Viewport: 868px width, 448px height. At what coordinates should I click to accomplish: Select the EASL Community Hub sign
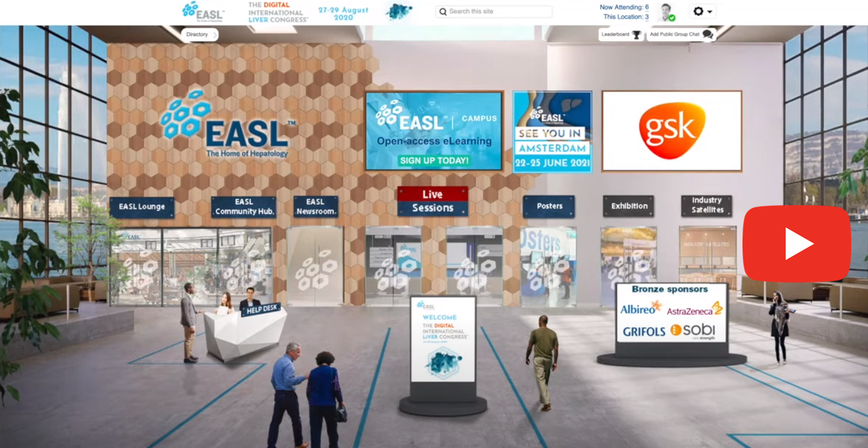244,207
